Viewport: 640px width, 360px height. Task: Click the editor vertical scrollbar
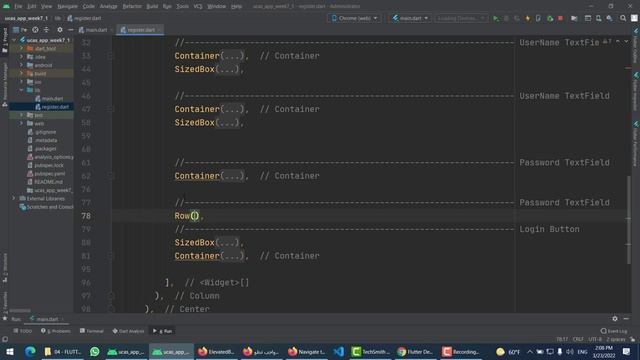629,220
